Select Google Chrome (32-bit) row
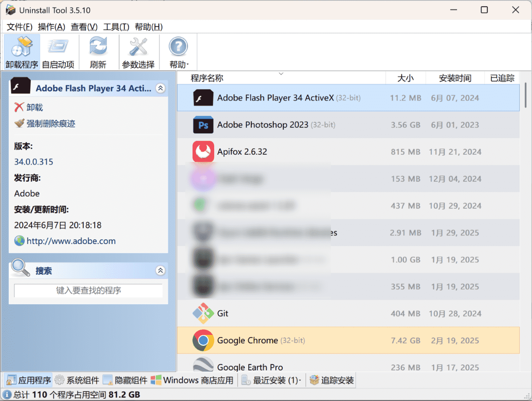Image resolution: width=532 pixels, height=401 pixels. click(348, 340)
